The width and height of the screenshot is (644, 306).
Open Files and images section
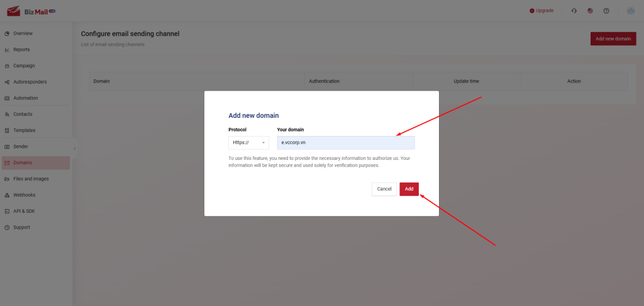[x=31, y=179]
